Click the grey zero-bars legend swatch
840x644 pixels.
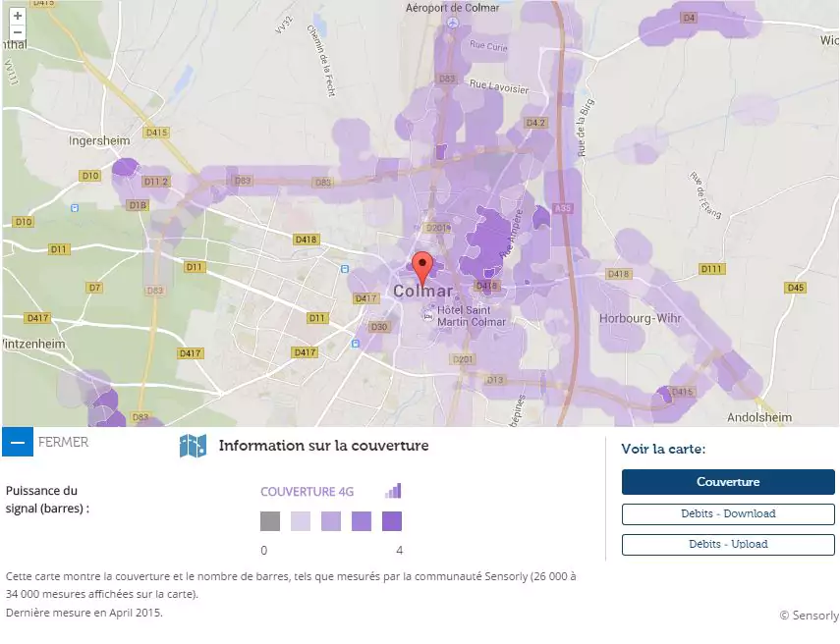click(x=270, y=521)
